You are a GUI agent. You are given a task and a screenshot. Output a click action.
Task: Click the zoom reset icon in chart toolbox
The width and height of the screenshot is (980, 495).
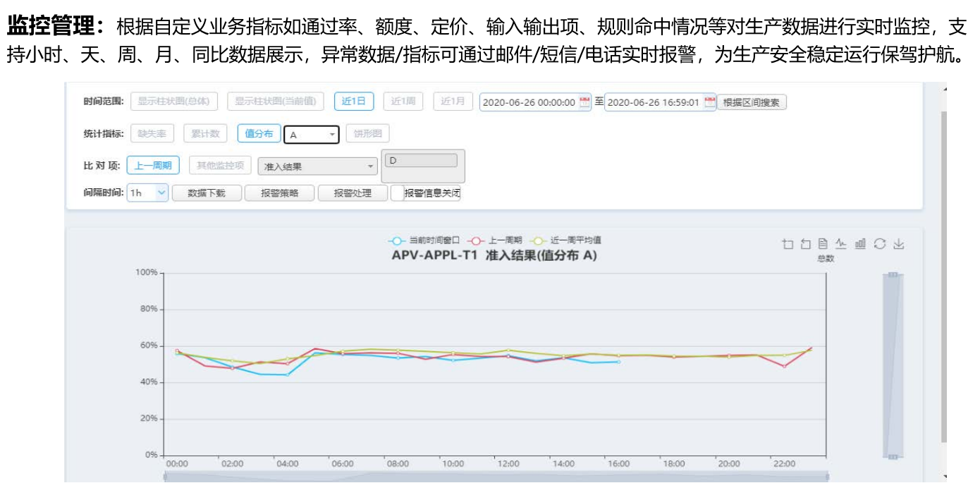(x=806, y=244)
